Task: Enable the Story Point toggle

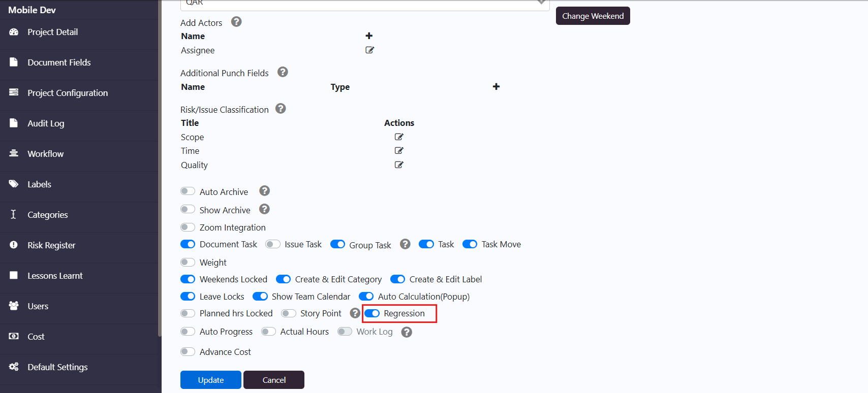Action: [289, 313]
